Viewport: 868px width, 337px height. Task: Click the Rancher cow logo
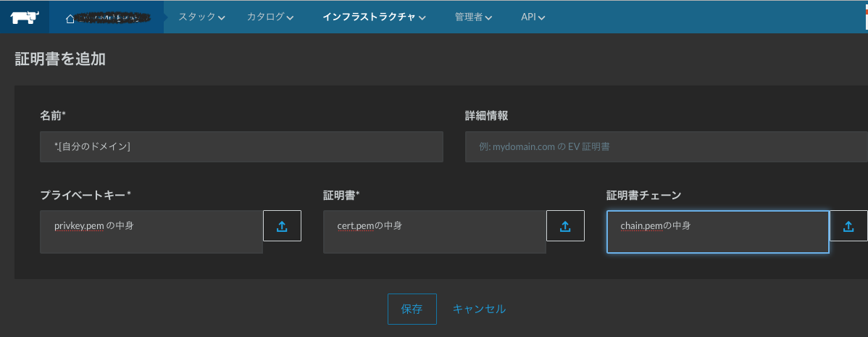tap(25, 17)
